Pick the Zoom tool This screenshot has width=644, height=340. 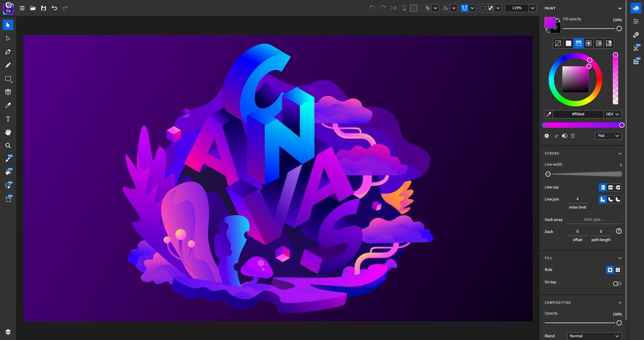8,145
